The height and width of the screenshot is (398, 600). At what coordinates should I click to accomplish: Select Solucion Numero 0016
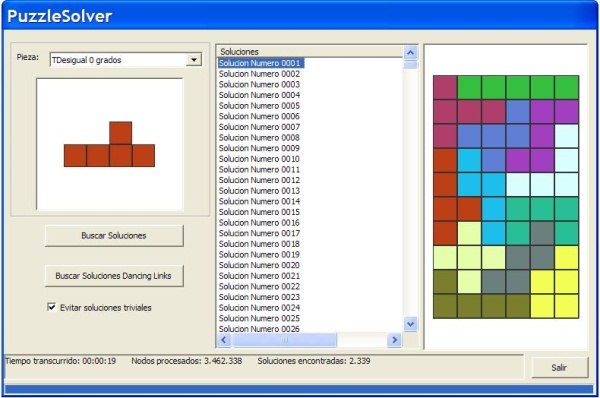click(x=259, y=223)
